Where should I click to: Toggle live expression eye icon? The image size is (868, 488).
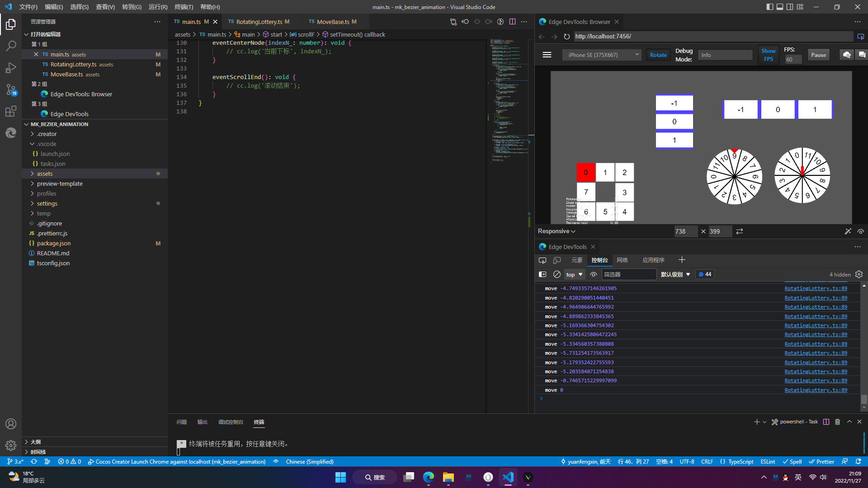(594, 274)
